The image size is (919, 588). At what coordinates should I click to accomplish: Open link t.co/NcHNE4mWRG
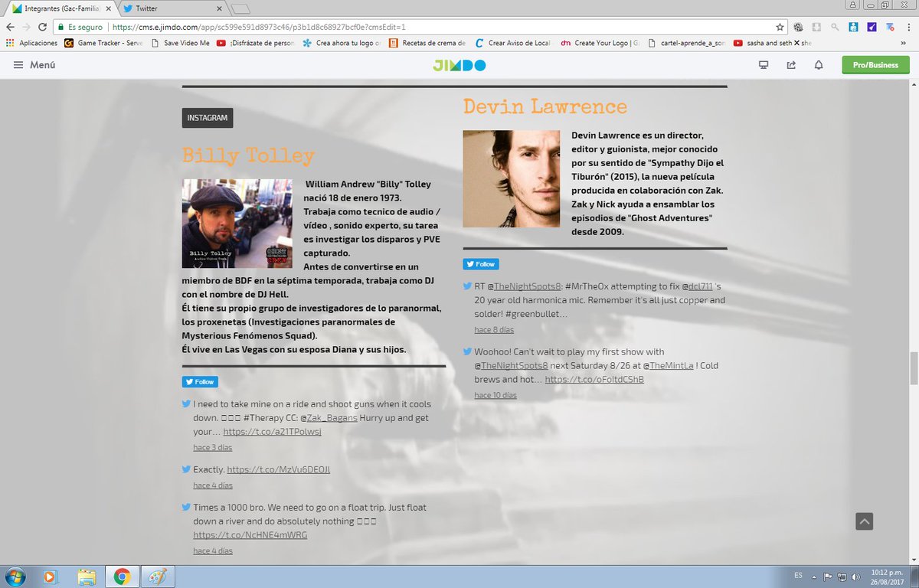[x=250, y=534]
